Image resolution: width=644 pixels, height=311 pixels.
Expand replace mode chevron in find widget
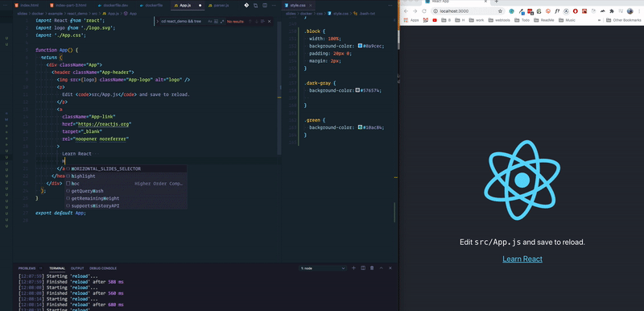coord(158,22)
